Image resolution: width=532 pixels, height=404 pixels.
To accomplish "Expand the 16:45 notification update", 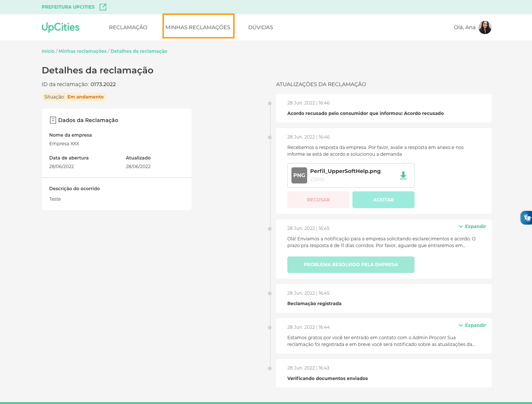I will tap(473, 226).
